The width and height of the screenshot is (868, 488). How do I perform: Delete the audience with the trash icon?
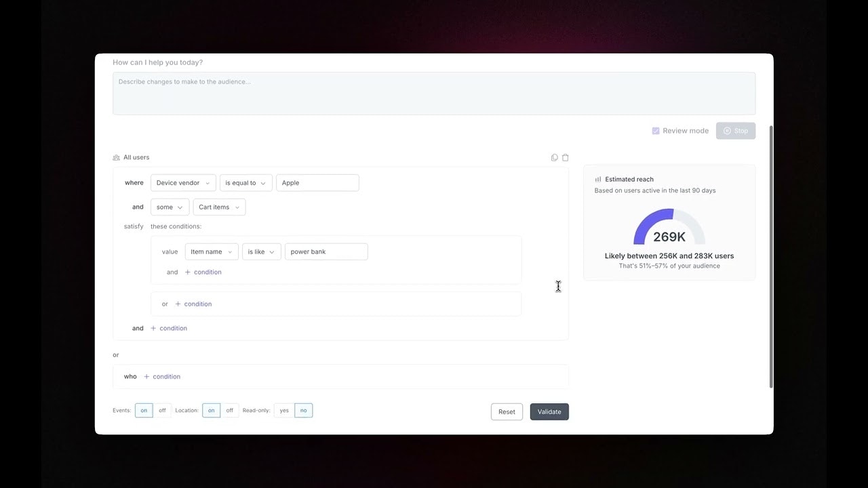tap(565, 157)
